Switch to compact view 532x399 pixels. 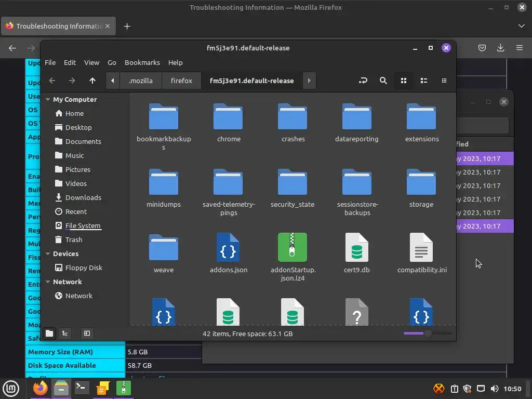click(x=444, y=81)
